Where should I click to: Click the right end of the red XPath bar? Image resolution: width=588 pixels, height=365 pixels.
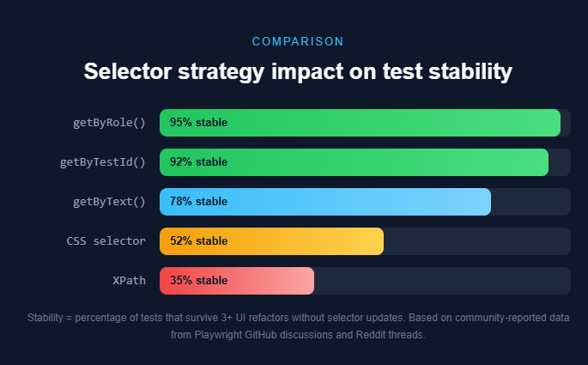[x=308, y=281]
